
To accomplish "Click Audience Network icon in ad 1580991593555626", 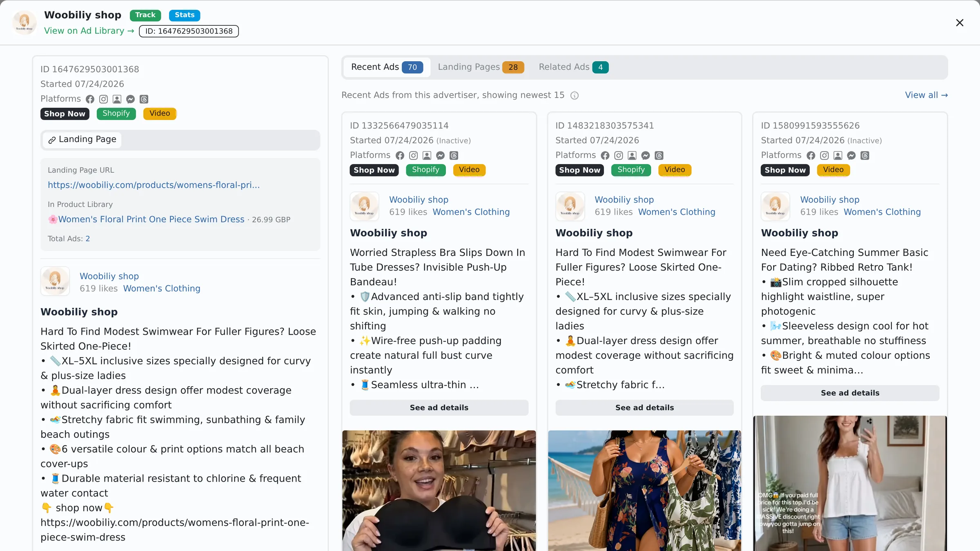I will pos(838,156).
